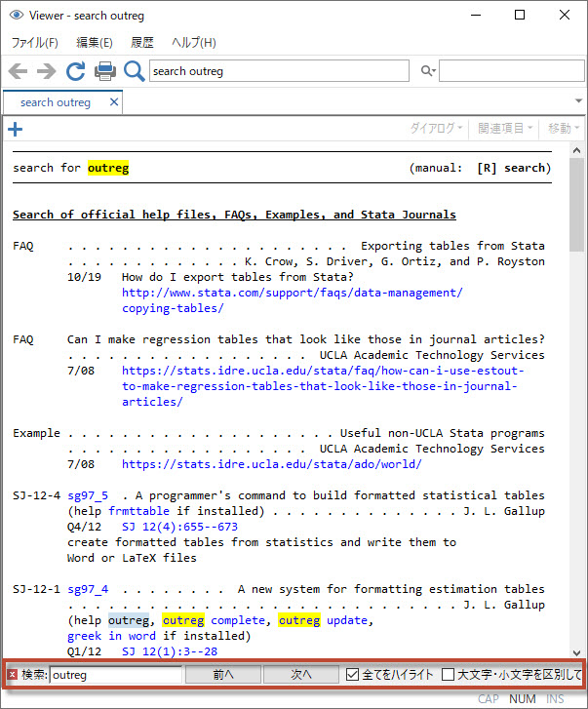Click the NUM status indicator
Viewport: 588px width, 709px height.
[x=523, y=699]
